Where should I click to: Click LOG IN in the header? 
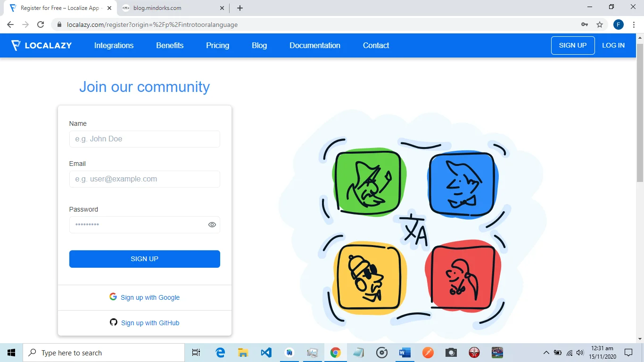pyautogui.click(x=613, y=45)
